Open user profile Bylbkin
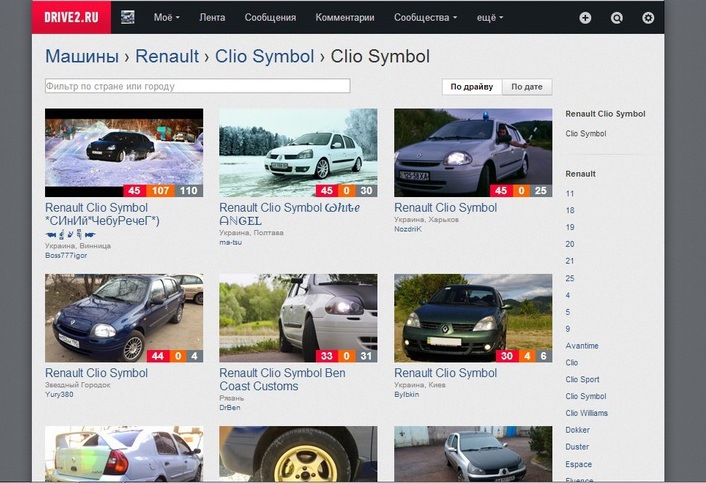Image resolution: width=706 pixels, height=483 pixels. coord(406,394)
